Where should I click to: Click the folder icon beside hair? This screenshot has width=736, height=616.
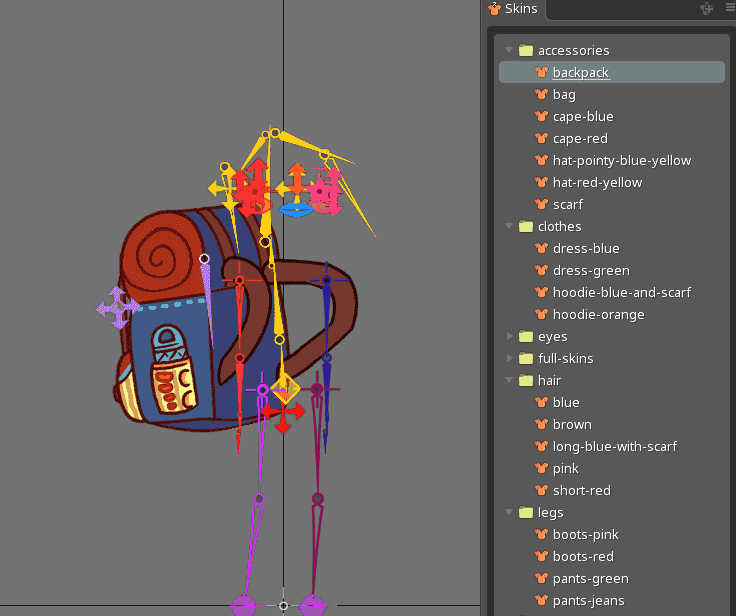point(526,381)
